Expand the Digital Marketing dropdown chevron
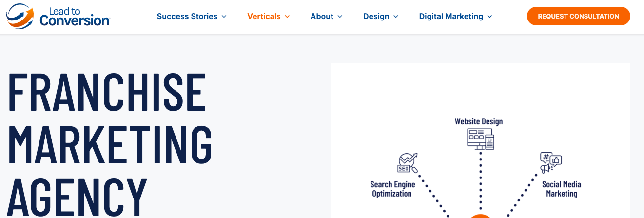 pyautogui.click(x=489, y=17)
